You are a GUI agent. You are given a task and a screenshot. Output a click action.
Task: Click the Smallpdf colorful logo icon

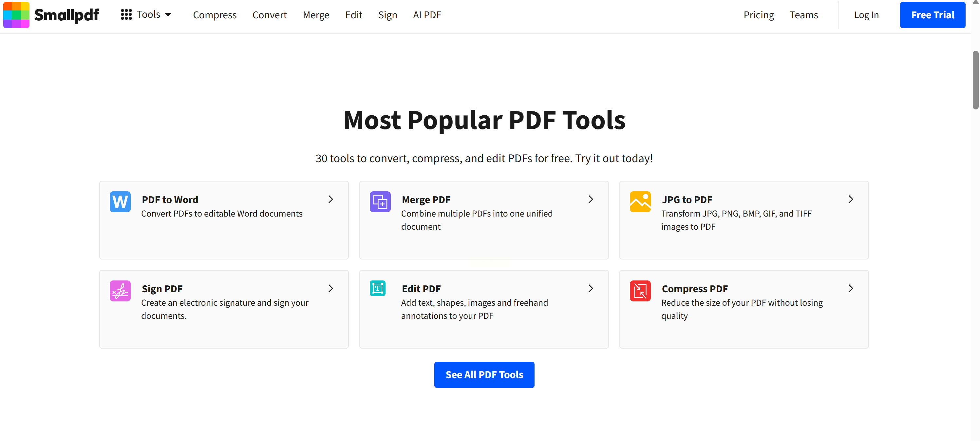[16, 15]
